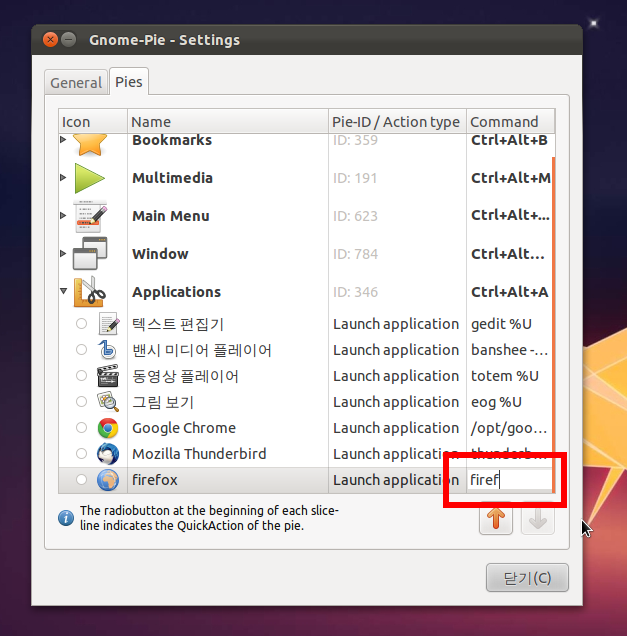Image resolution: width=627 pixels, height=636 pixels.
Task: Click the Google Chrome icon
Action: point(108,428)
